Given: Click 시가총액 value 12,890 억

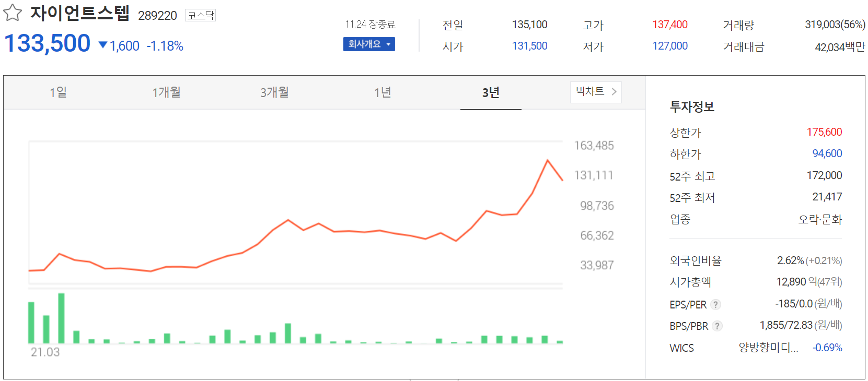Looking at the screenshot, I should point(797,282).
